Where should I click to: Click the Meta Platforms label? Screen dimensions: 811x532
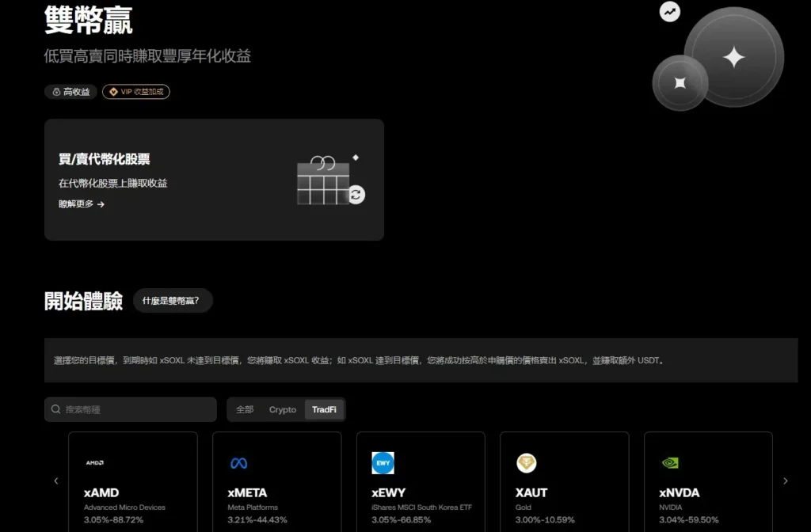(x=253, y=507)
